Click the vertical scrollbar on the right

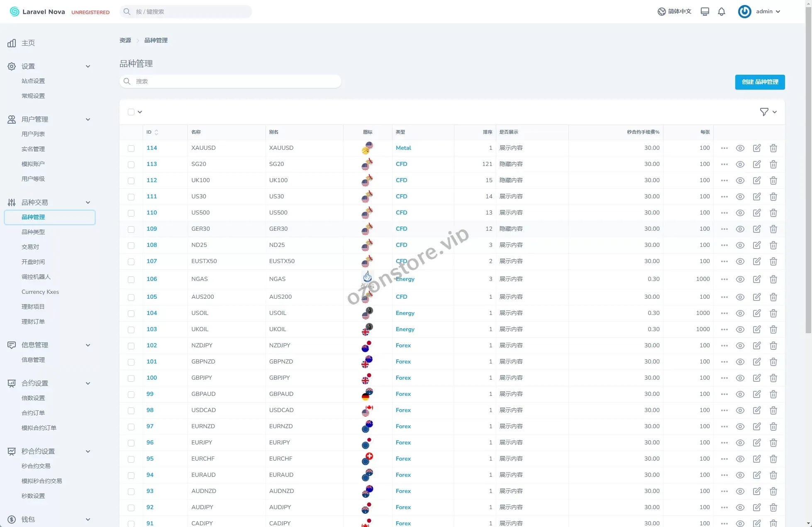tap(808, 166)
